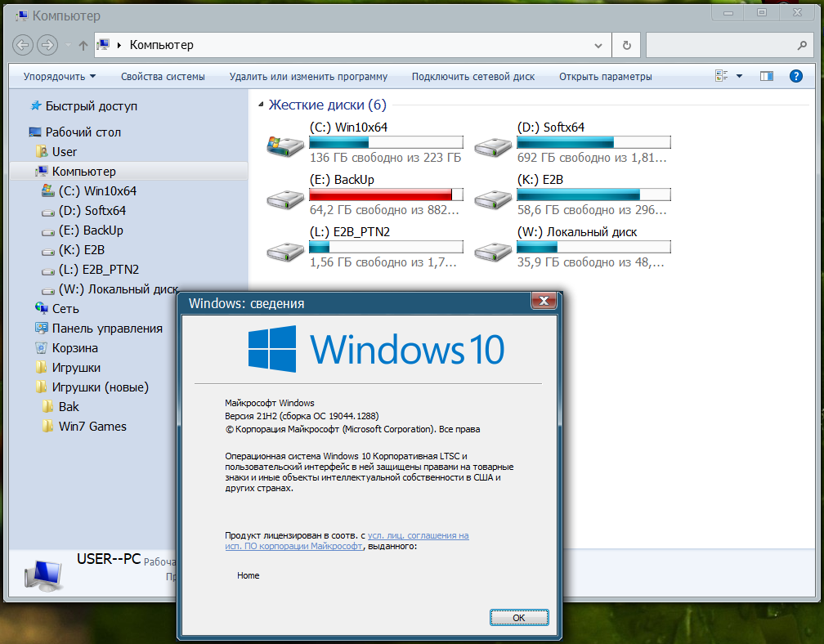Click the Windows 10 logo in dialog
Viewport: 824px width, 644px height.
(376, 349)
